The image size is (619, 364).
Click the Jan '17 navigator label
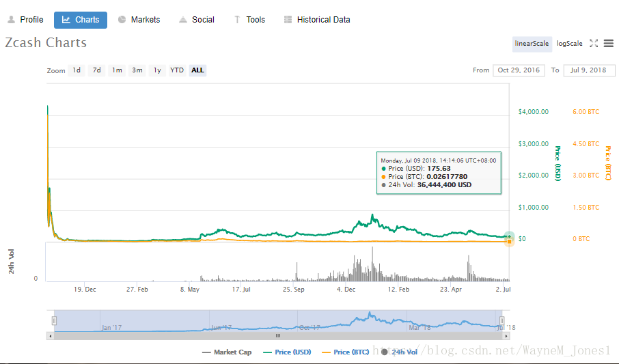coord(112,328)
